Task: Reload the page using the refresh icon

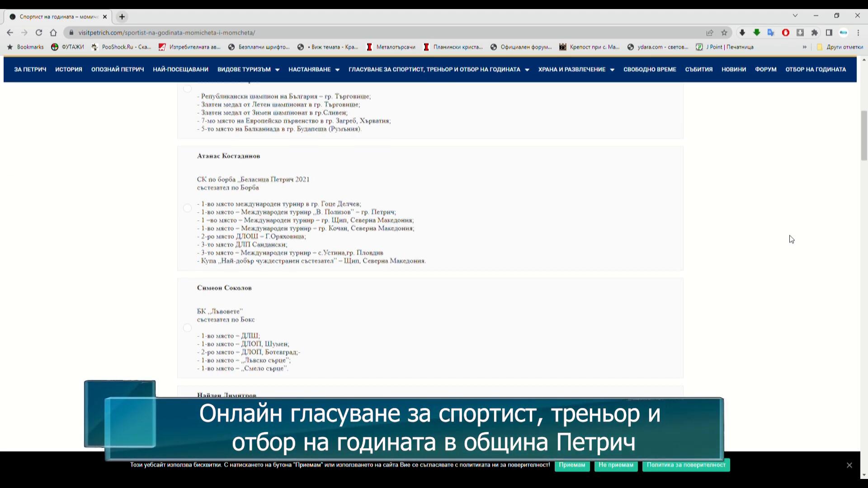Action: (39, 33)
